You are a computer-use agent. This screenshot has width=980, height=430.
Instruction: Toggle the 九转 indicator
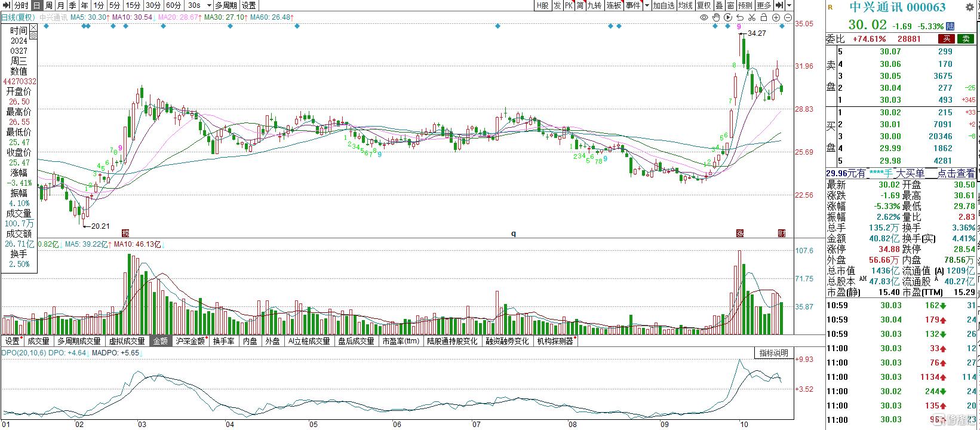[594, 5]
